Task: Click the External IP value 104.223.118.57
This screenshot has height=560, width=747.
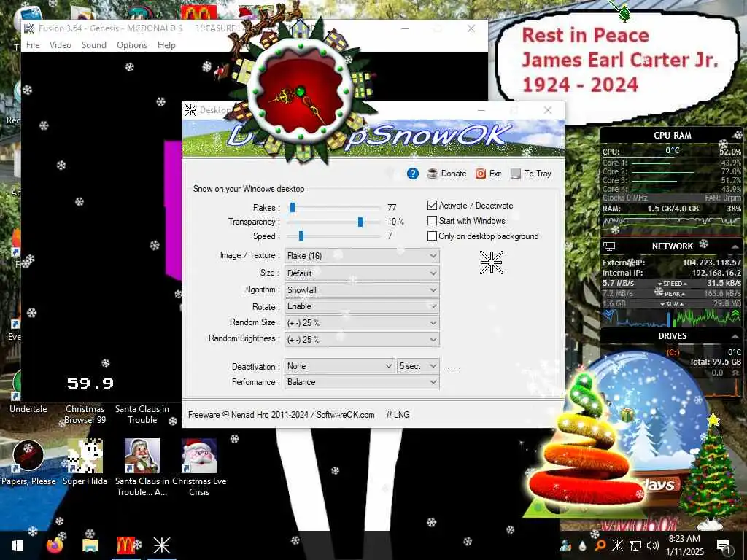Action: coord(712,262)
